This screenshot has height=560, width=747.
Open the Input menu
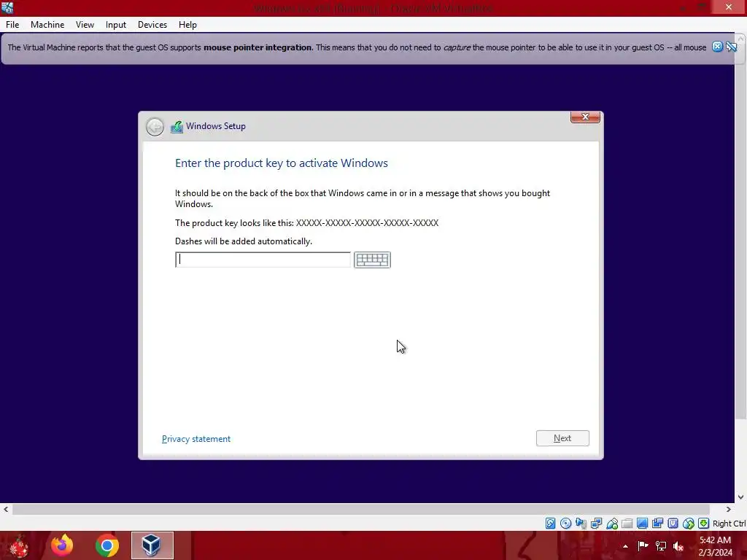116,25
